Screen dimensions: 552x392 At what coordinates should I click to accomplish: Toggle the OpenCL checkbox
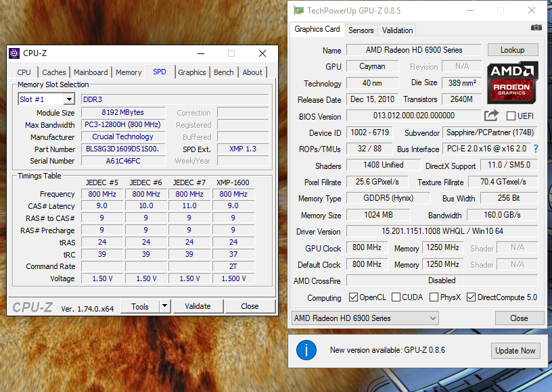pos(353,297)
